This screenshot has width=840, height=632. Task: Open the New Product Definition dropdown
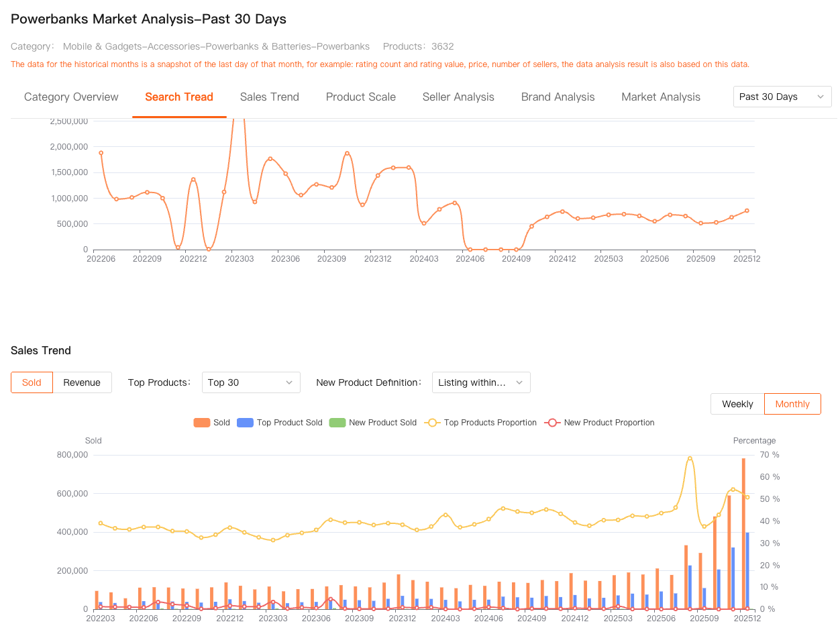click(480, 382)
